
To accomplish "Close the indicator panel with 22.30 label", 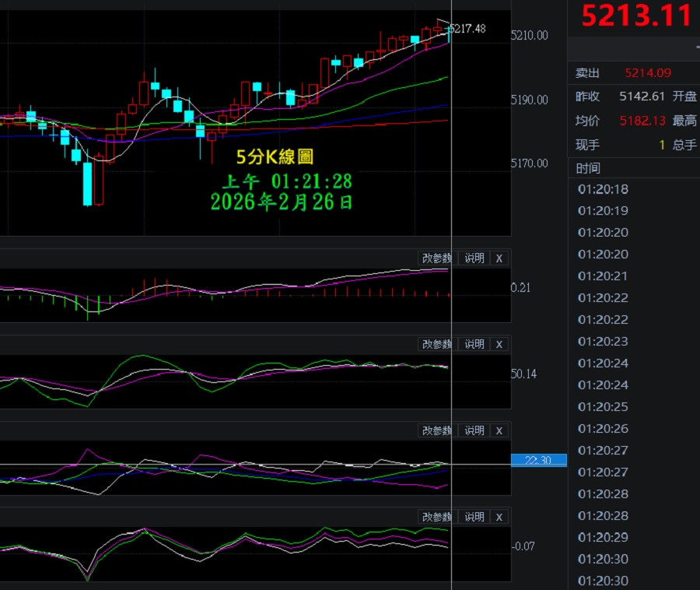I will point(499,431).
